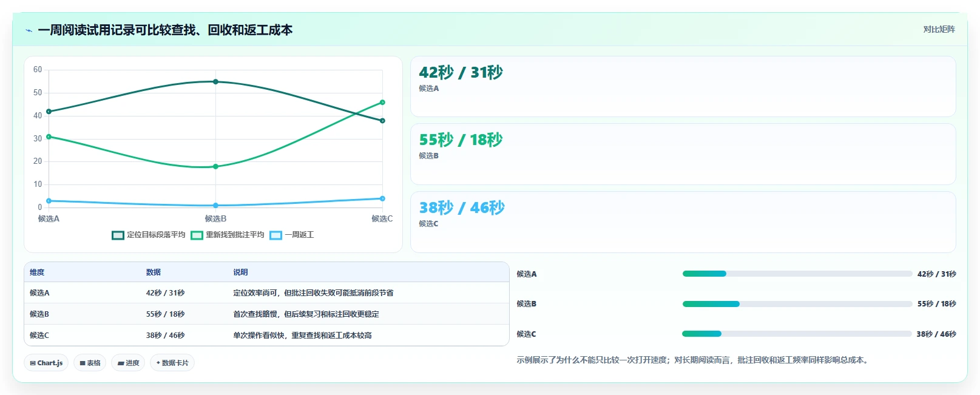This screenshot has width=980, height=395.
Task: Click the 42秒 / 31秒 value right of the progress bar
Action: point(937,274)
